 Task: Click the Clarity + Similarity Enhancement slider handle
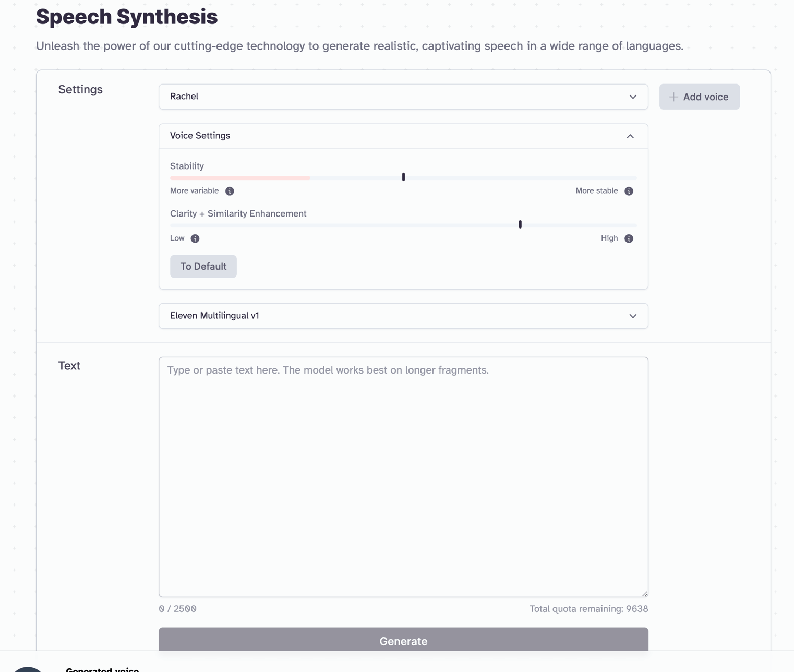coord(520,224)
